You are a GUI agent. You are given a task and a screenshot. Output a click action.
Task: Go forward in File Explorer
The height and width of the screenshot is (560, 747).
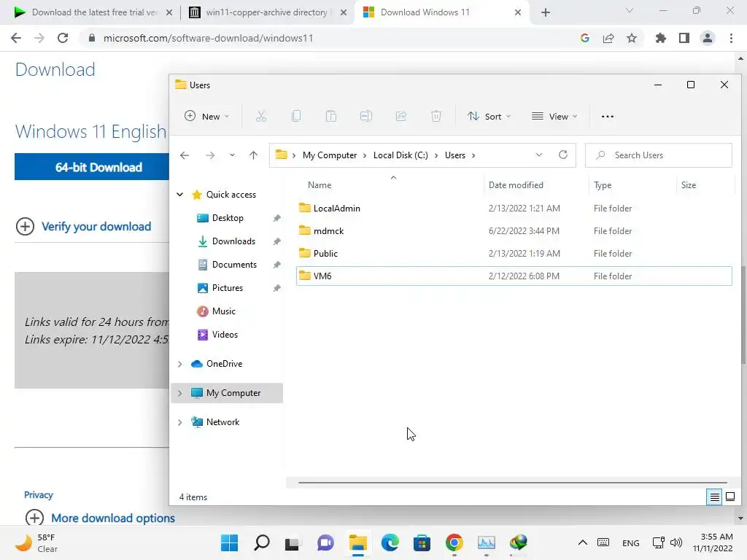[x=210, y=155]
